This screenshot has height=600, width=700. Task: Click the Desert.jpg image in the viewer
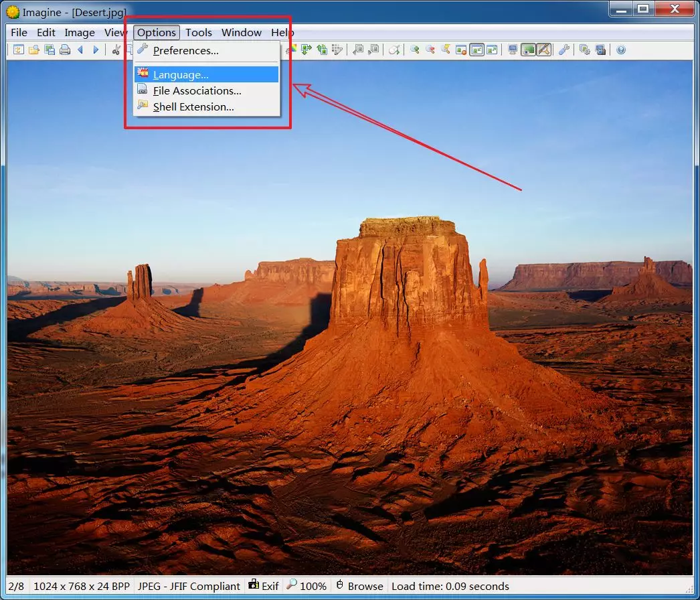[x=349, y=317]
